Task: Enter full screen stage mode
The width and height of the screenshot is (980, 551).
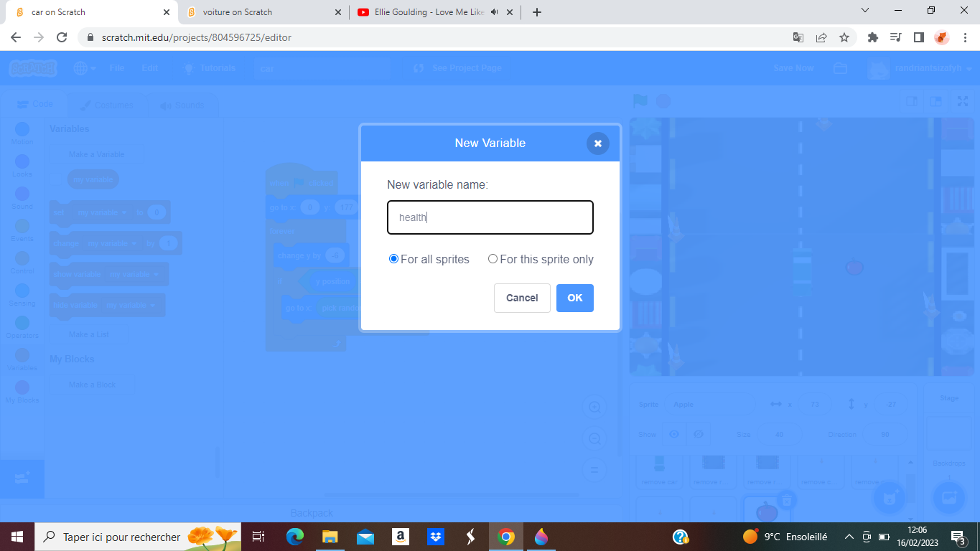Action: point(963,101)
